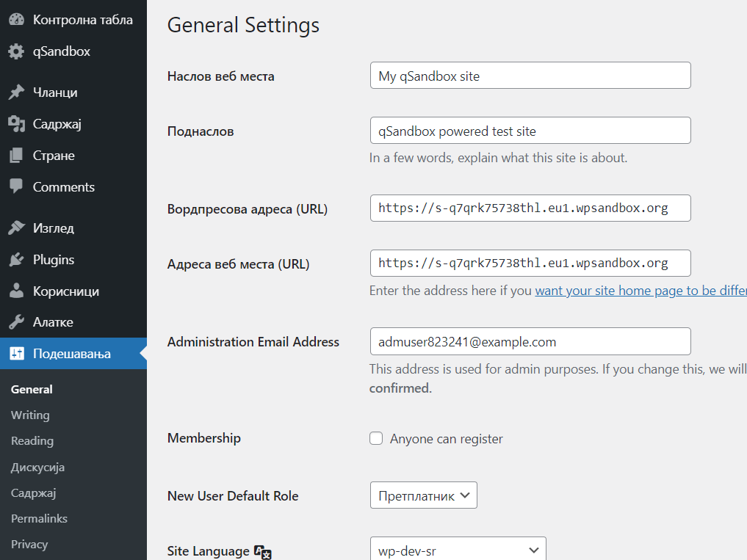747x560 pixels.
Task: Click the media icon beside the upper Садржај item
Action: coord(16,124)
